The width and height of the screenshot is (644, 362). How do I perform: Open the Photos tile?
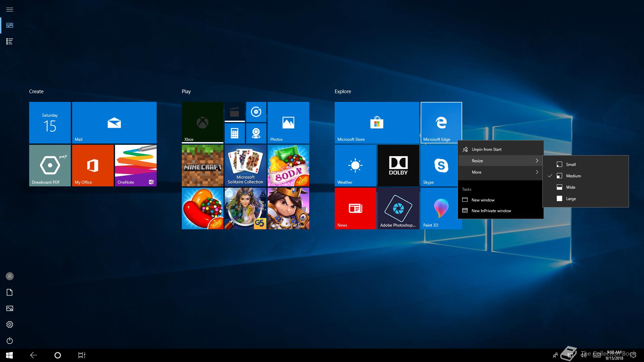(x=288, y=123)
